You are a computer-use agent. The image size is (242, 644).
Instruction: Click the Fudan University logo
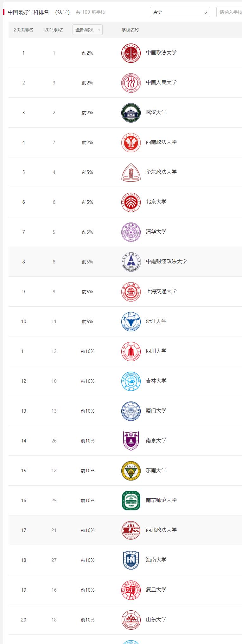pos(131,590)
